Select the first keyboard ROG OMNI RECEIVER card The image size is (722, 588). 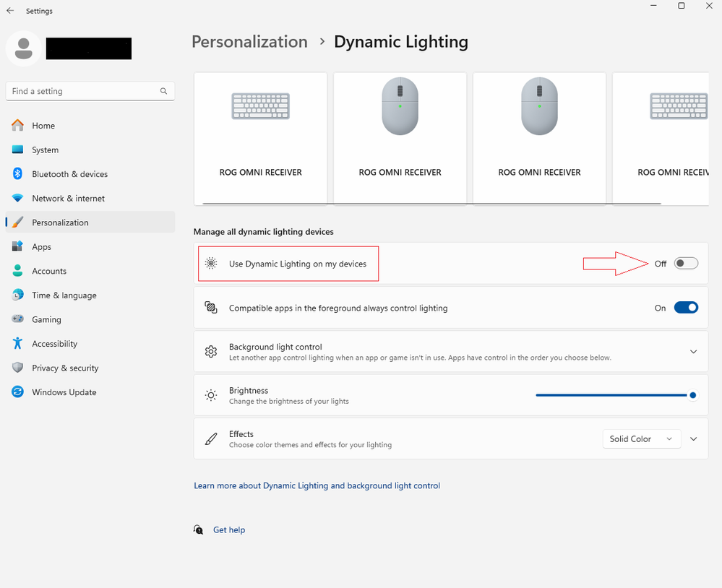click(x=261, y=139)
